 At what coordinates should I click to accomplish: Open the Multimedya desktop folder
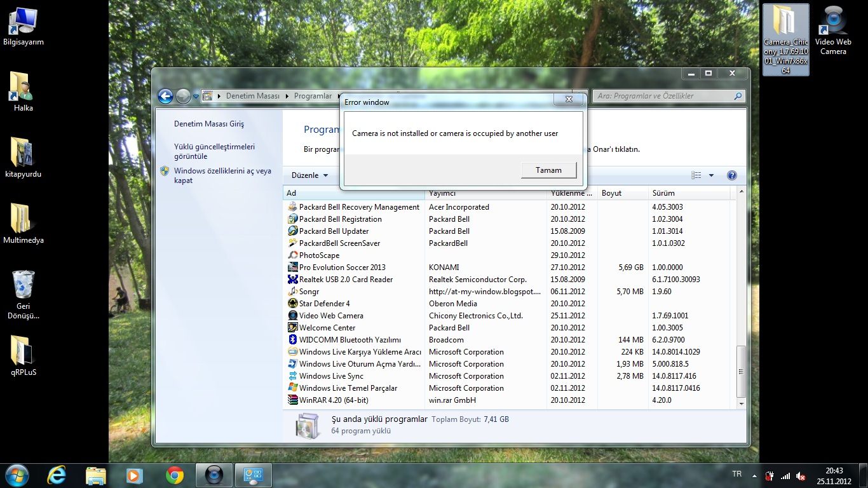24,224
